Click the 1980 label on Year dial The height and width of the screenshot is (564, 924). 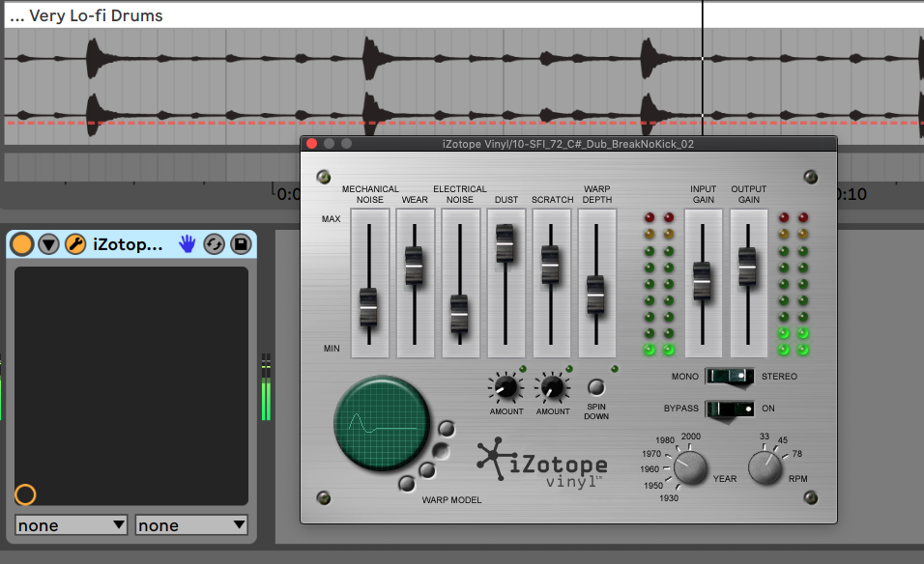(x=665, y=439)
